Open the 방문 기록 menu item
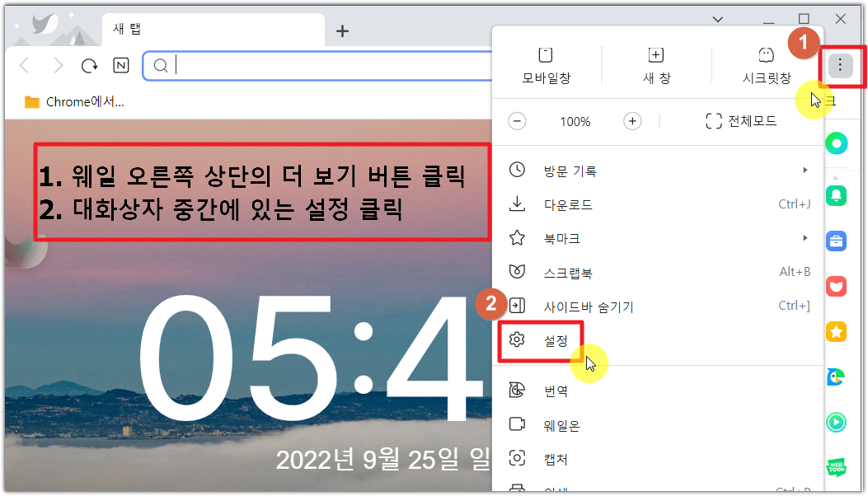868x496 pixels. [x=658, y=171]
